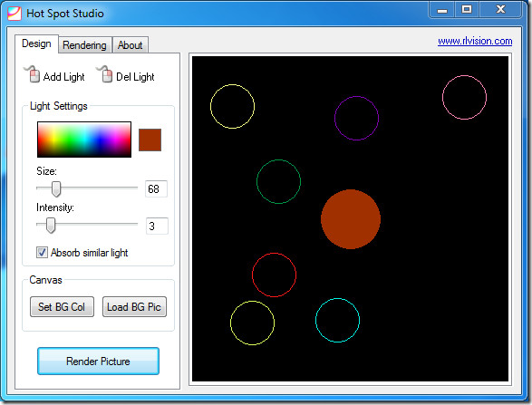The image size is (532, 405).
Task: Select the pink light circle outline
Action: pos(464,97)
